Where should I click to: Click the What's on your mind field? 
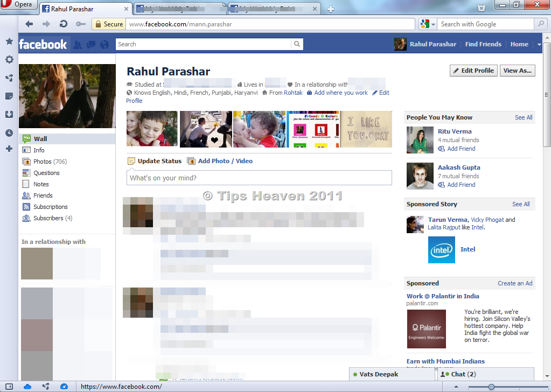click(x=259, y=178)
